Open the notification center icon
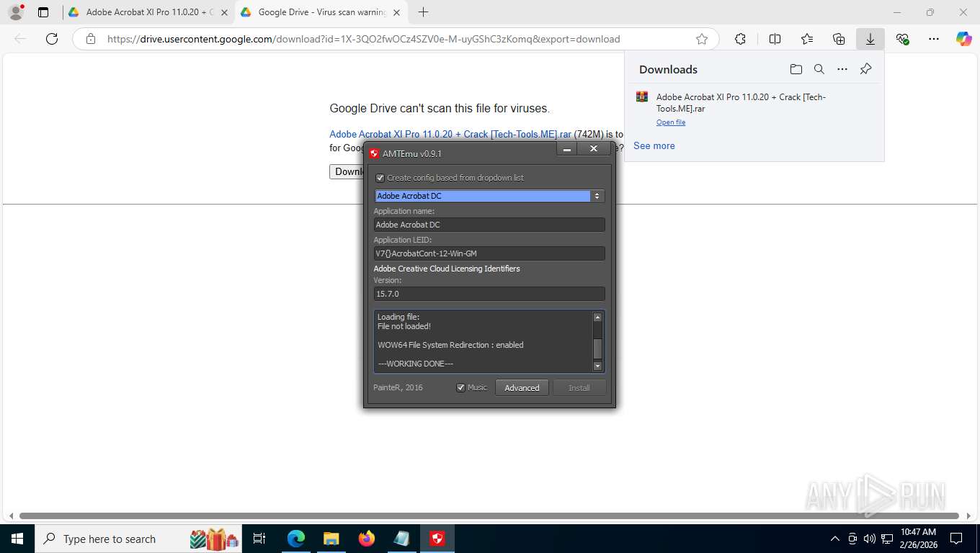980x553 pixels. pyautogui.click(x=956, y=539)
